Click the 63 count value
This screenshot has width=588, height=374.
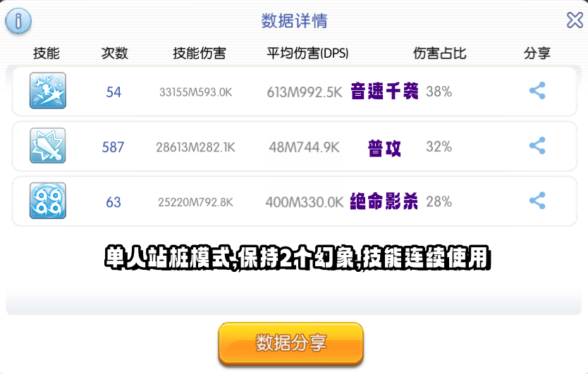pos(114,202)
